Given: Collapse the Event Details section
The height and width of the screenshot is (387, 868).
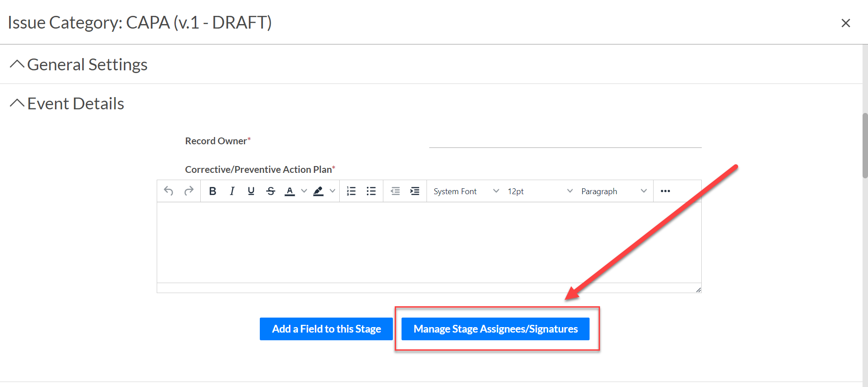Looking at the screenshot, I should [x=17, y=103].
